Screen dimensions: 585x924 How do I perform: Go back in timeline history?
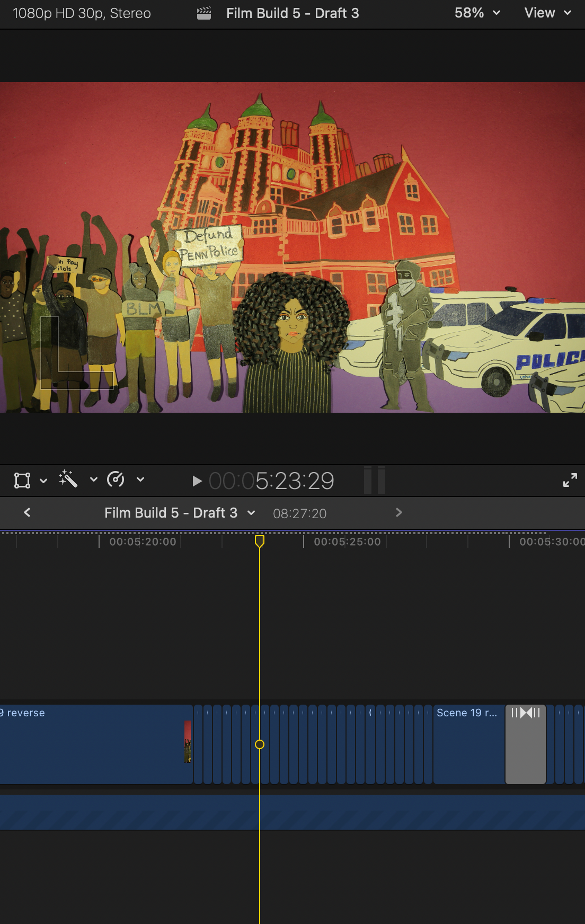[27, 512]
